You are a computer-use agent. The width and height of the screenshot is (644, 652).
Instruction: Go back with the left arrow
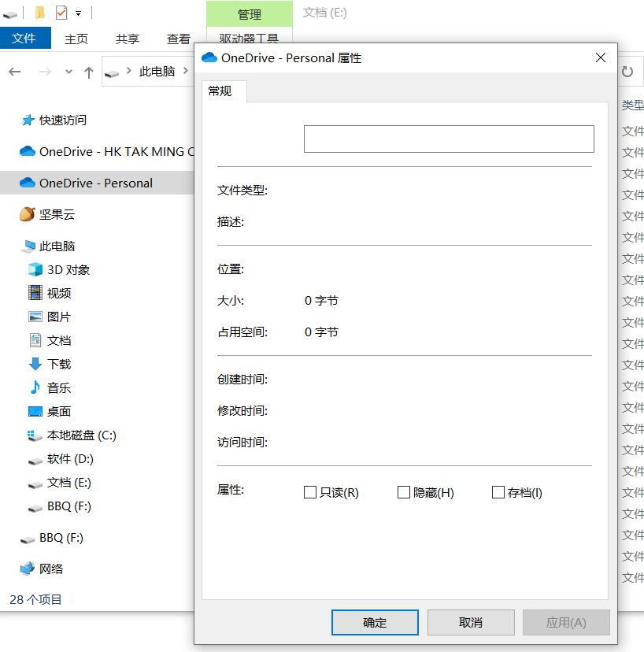coord(14,72)
